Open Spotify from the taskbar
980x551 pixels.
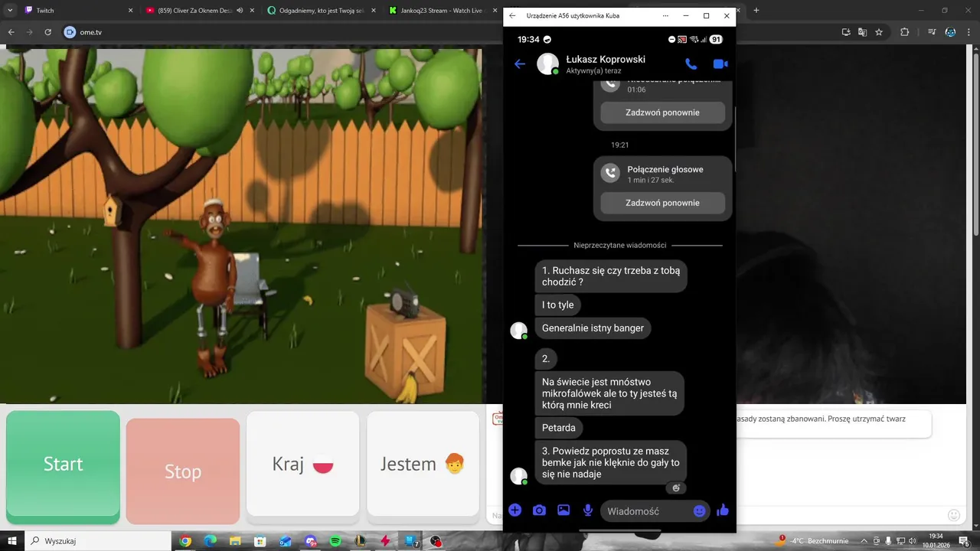[335, 541]
